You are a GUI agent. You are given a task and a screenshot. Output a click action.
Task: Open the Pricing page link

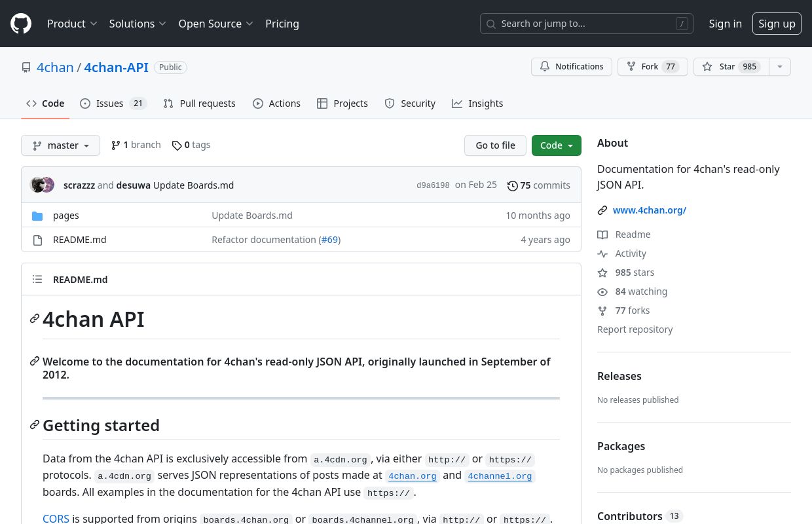click(x=282, y=24)
